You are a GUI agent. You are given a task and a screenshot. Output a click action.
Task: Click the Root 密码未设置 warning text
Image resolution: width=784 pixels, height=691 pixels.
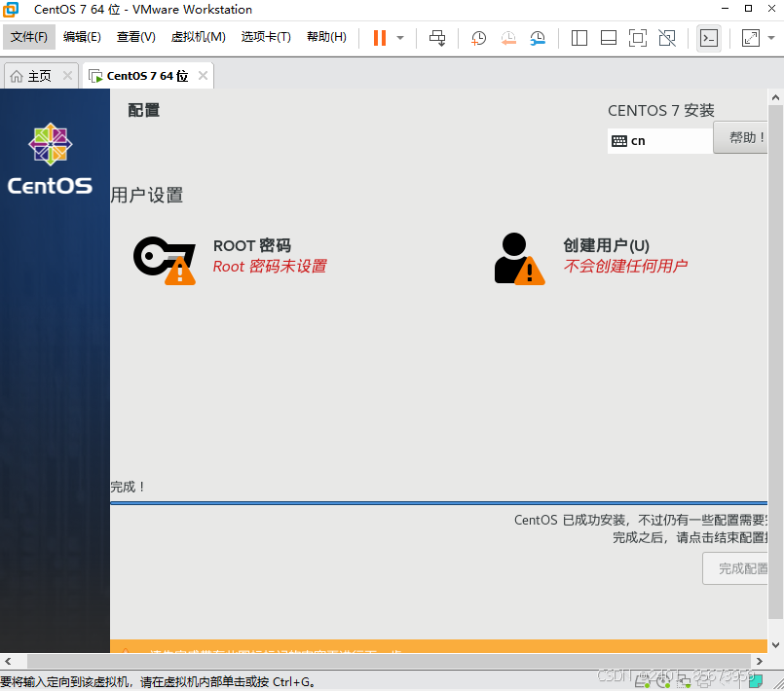pos(270,267)
